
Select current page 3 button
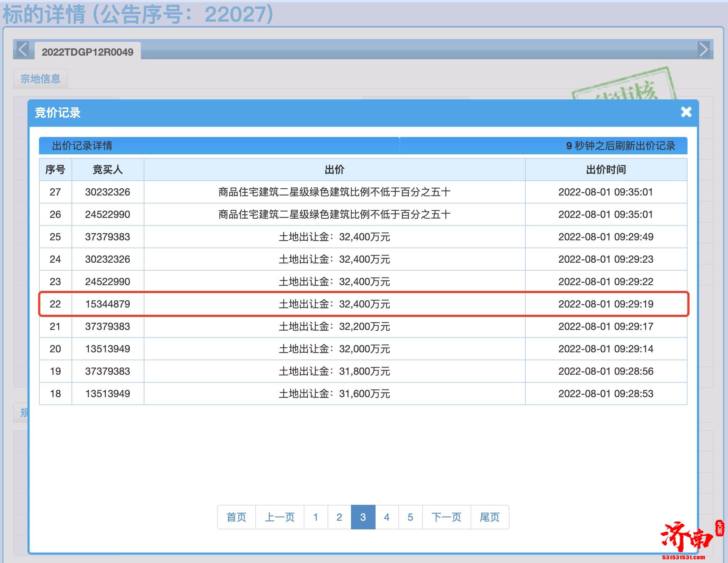tap(363, 517)
